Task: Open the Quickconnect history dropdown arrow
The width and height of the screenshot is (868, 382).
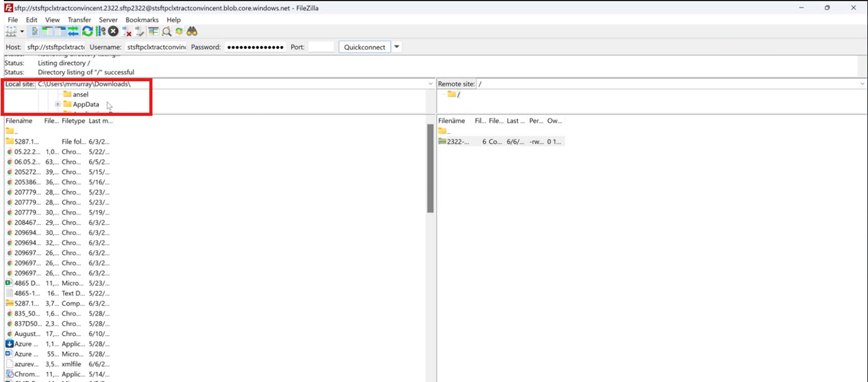Action: point(397,47)
